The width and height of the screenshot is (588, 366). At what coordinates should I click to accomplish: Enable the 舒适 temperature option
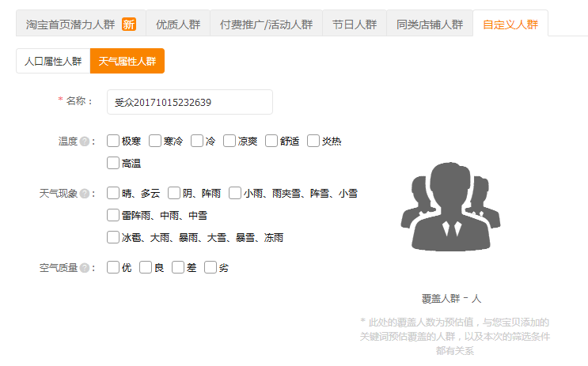[x=272, y=141]
